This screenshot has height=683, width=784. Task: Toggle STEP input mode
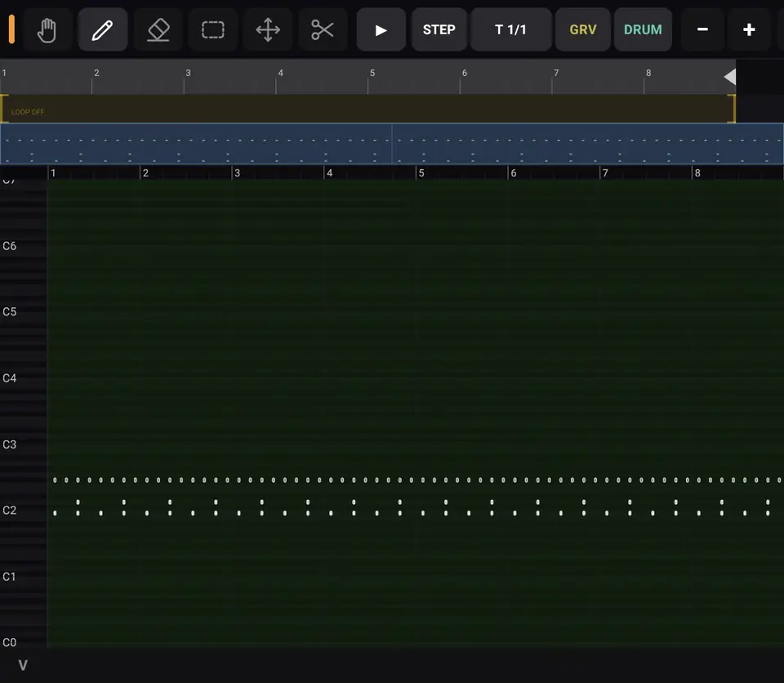point(439,30)
